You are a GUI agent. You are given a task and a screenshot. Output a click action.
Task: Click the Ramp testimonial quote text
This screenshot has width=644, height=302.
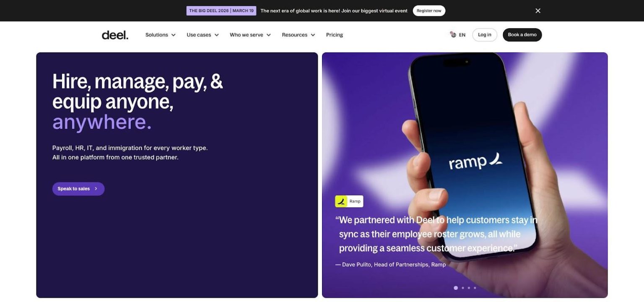[436, 234]
